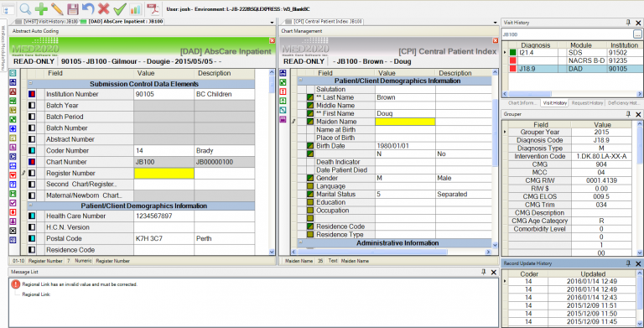Click the red status square for NACRS B-D

[x=512, y=60]
